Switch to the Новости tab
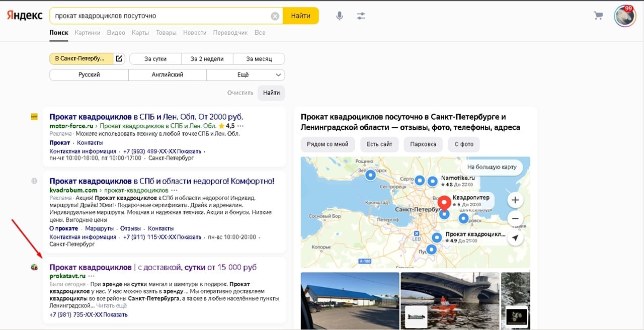Image resolution: width=644 pixels, height=330 pixels. pyautogui.click(x=195, y=33)
